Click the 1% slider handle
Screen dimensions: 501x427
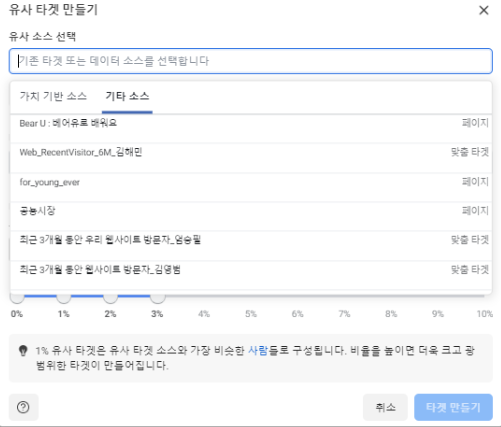click(x=64, y=297)
